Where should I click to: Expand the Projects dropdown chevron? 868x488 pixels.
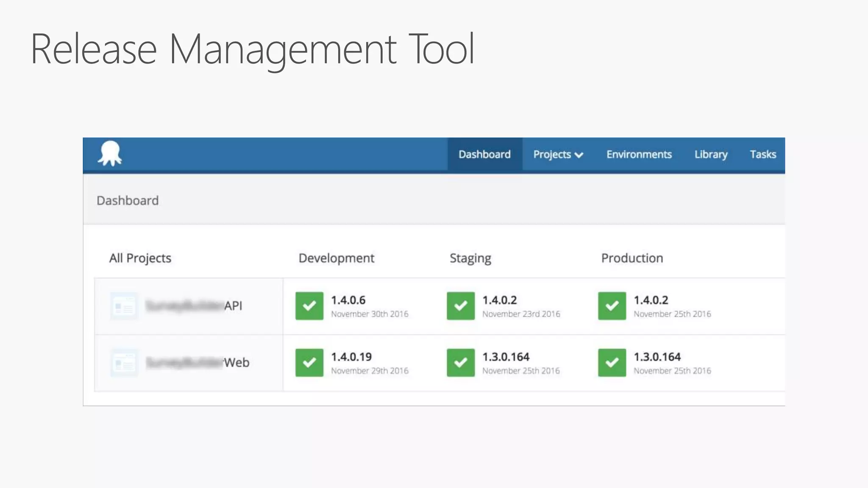click(579, 155)
